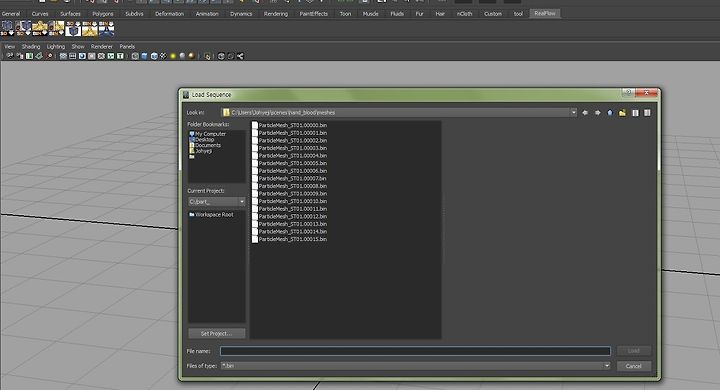This screenshot has height=390, width=720.
Task: Click the Shadows grey sphere icon
Action: (x=182, y=56)
